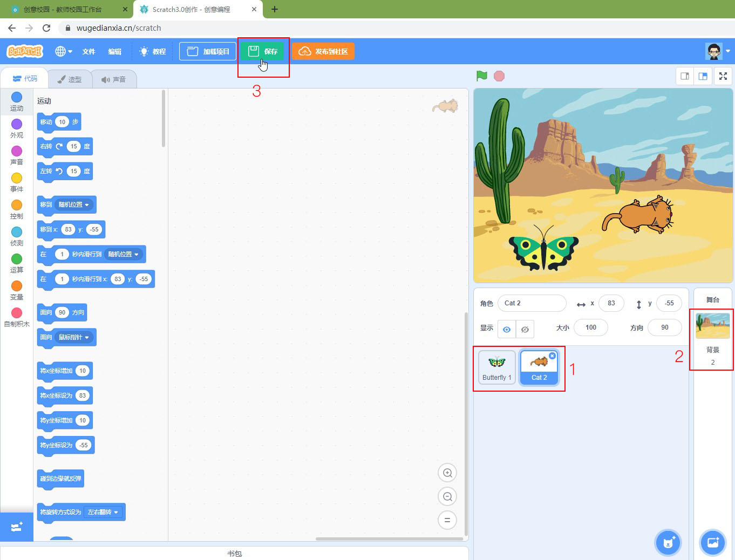Click the Scratch logo
The width and height of the screenshot is (735, 560).
[x=25, y=51]
